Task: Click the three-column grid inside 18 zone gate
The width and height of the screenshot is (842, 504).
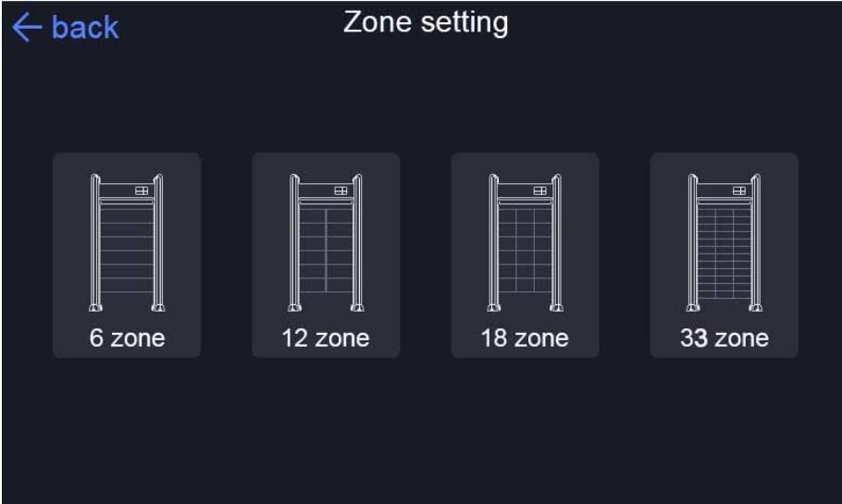Action: click(x=526, y=250)
